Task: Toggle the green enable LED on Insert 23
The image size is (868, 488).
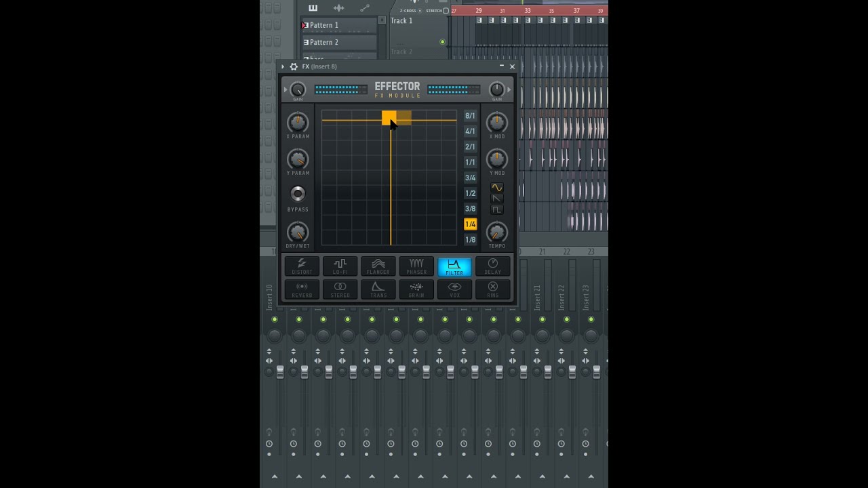Action: (x=591, y=319)
